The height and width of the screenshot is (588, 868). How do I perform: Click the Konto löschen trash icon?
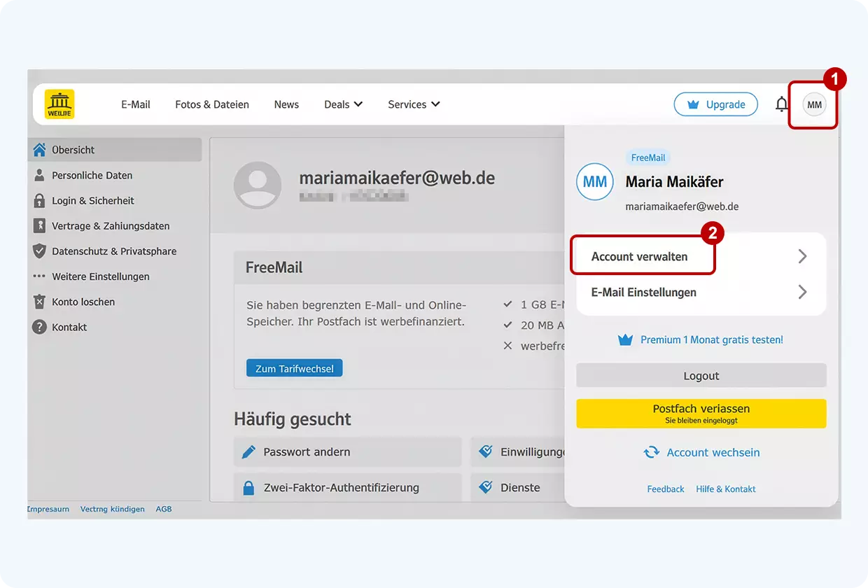[x=40, y=302]
